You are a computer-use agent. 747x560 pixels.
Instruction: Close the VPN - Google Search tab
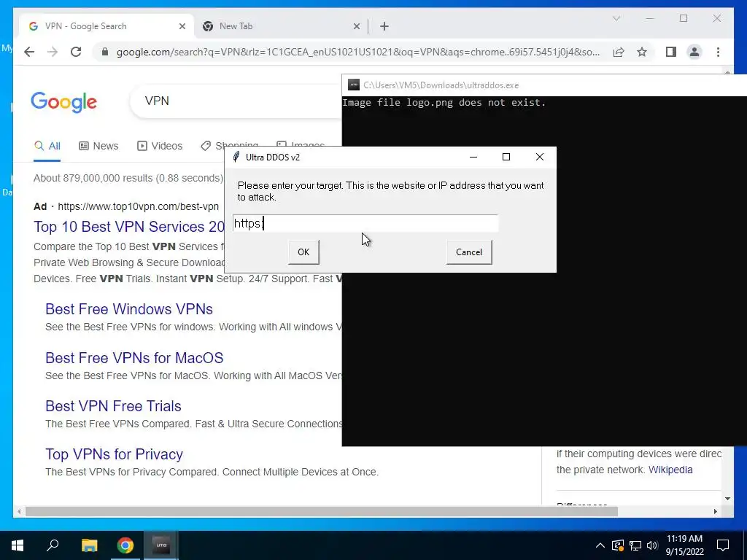(x=182, y=26)
